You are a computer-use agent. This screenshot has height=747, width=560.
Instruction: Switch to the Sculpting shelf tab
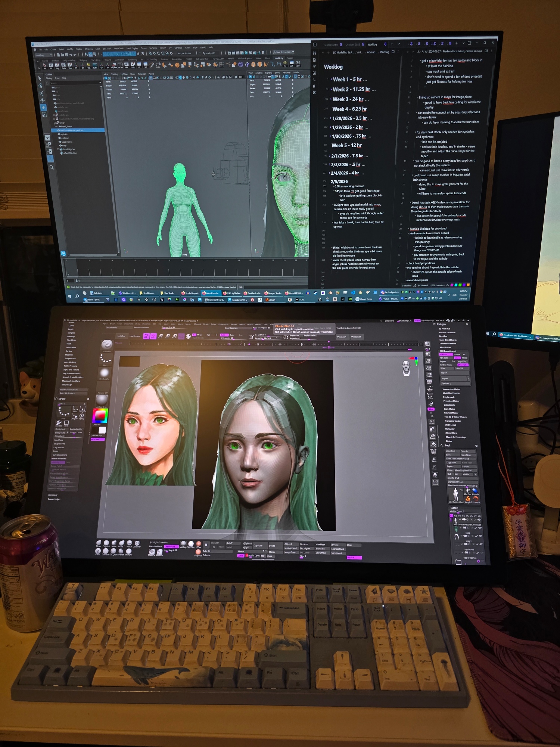pos(83,60)
